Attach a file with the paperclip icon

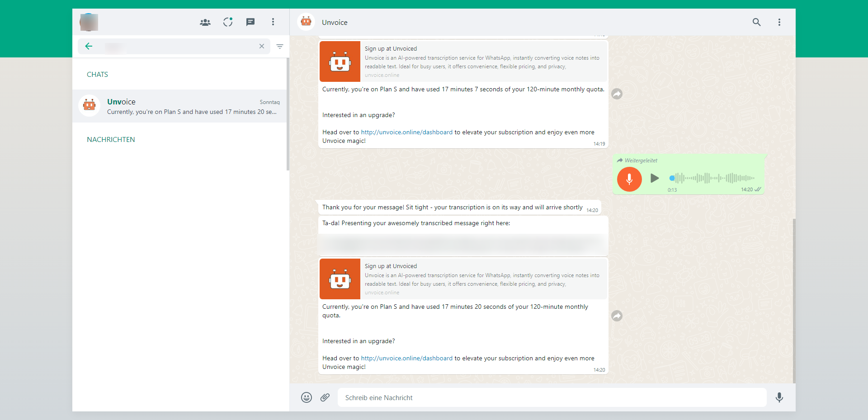(x=325, y=397)
